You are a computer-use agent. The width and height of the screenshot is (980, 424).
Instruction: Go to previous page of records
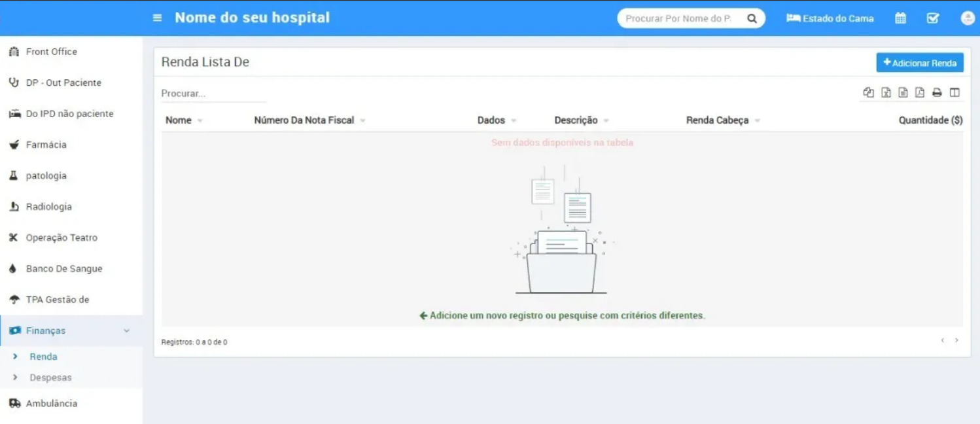point(943,340)
